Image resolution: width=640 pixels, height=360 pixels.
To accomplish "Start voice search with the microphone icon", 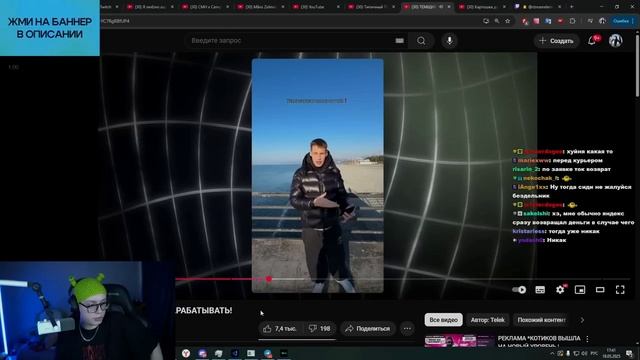I will 449,40.
